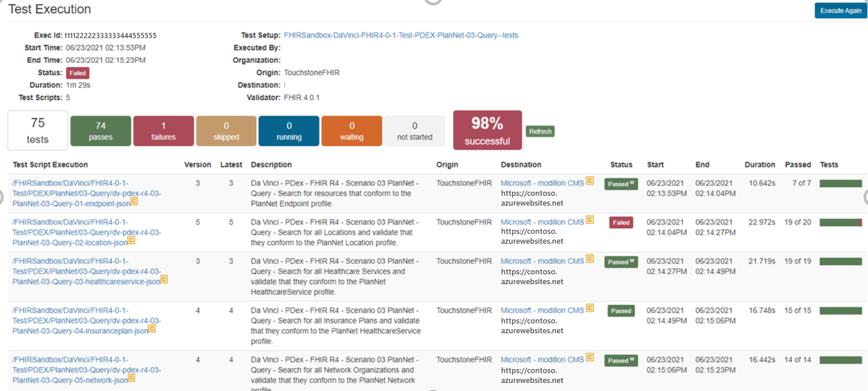This screenshot has height=391, width=868.
Task: Click the Failed badge on the location-json row
Action: coord(621,222)
